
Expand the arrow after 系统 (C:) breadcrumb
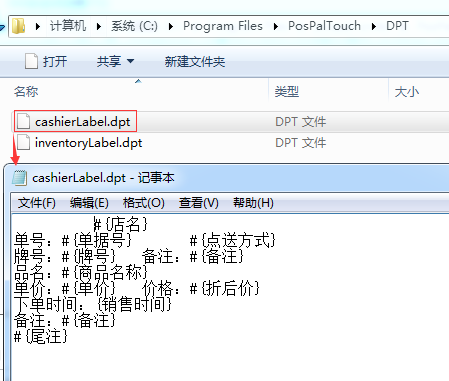pyautogui.click(x=171, y=26)
